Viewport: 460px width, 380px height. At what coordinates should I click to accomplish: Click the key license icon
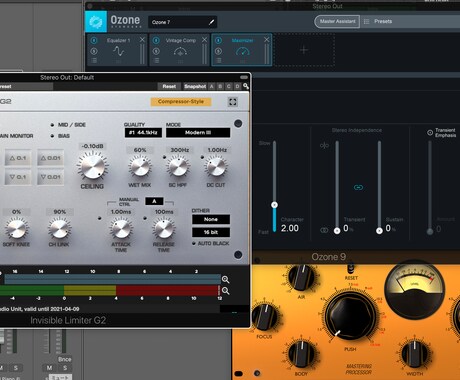pyautogui.click(x=246, y=86)
